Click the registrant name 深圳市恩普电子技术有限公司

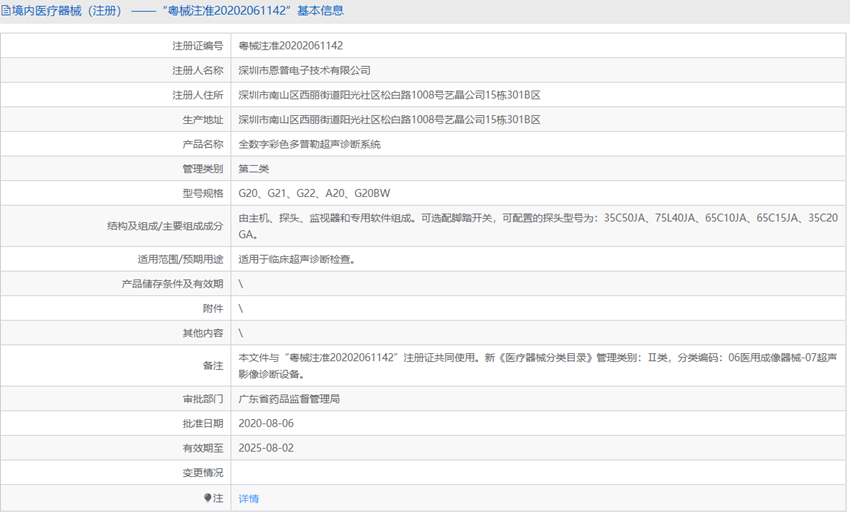304,71
